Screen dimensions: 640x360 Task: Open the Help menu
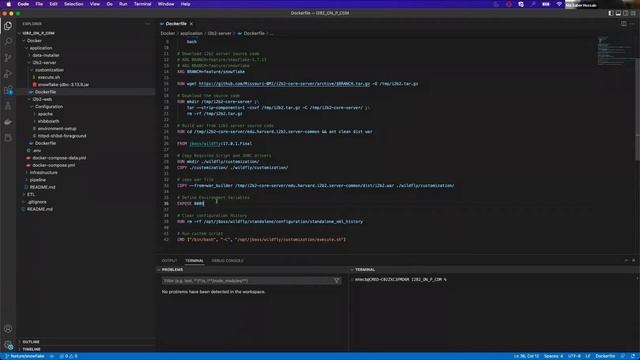(x=185, y=4)
